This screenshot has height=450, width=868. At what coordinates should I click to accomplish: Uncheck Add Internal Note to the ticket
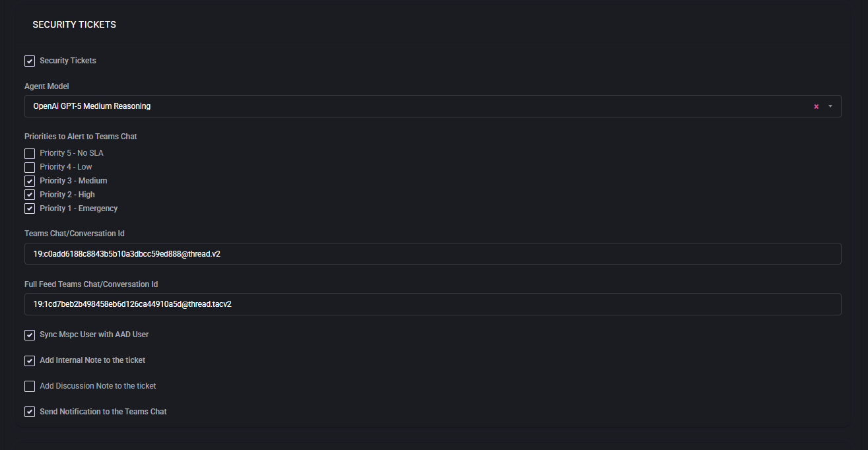(30, 361)
